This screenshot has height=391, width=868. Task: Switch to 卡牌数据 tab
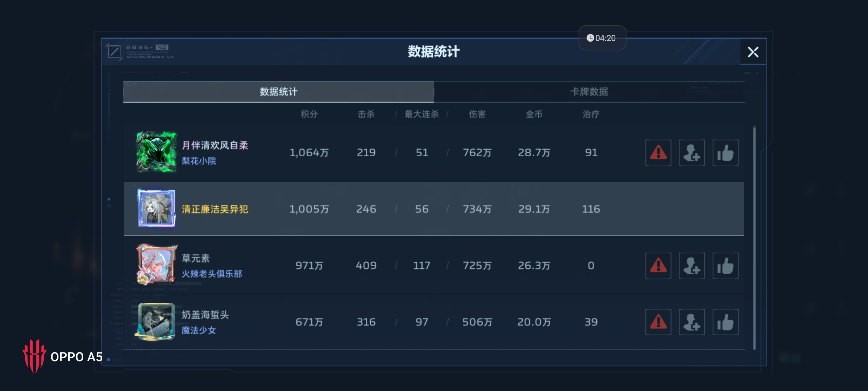(589, 92)
